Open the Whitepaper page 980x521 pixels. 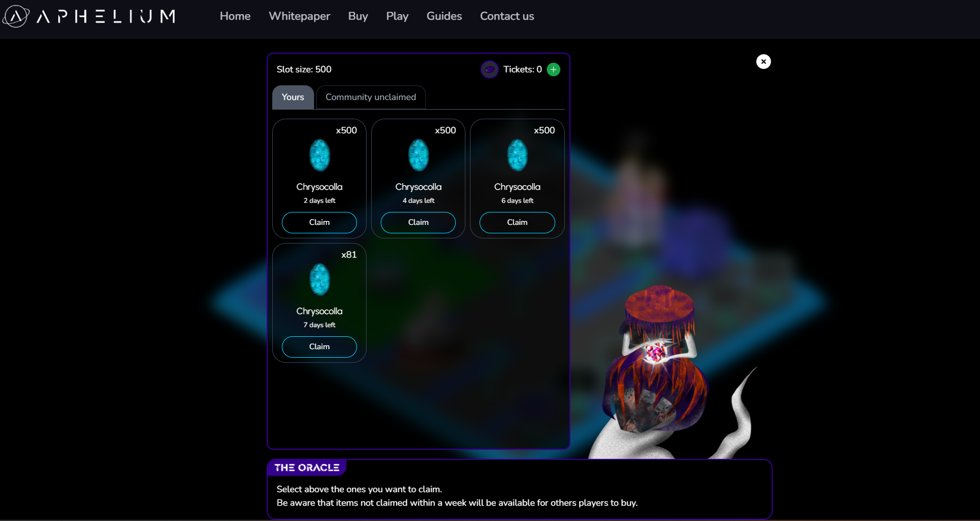click(x=299, y=16)
